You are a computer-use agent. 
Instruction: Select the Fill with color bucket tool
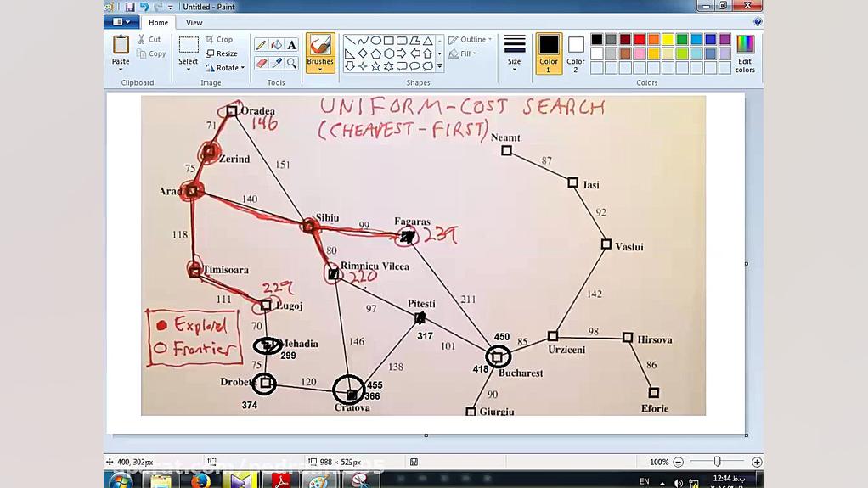276,45
